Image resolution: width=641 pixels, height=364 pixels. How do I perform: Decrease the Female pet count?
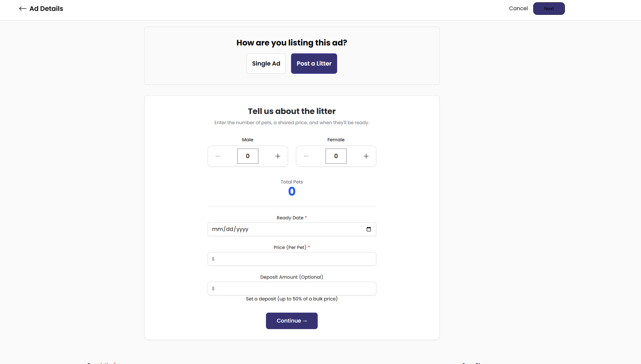click(306, 156)
